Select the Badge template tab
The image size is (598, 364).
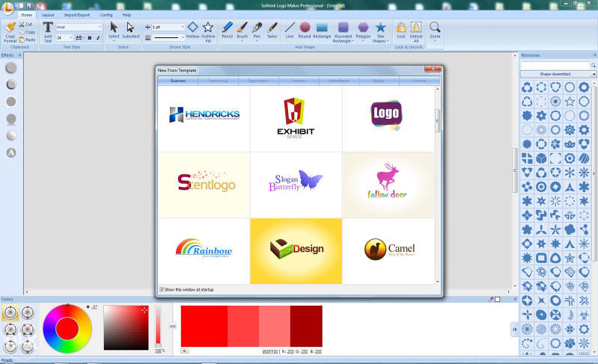379,81
